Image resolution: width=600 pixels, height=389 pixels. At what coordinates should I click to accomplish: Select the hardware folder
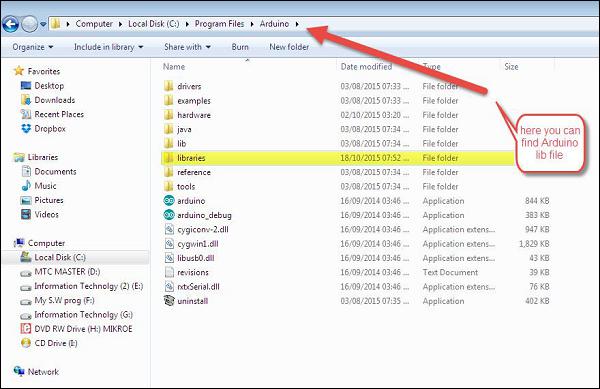click(x=194, y=115)
